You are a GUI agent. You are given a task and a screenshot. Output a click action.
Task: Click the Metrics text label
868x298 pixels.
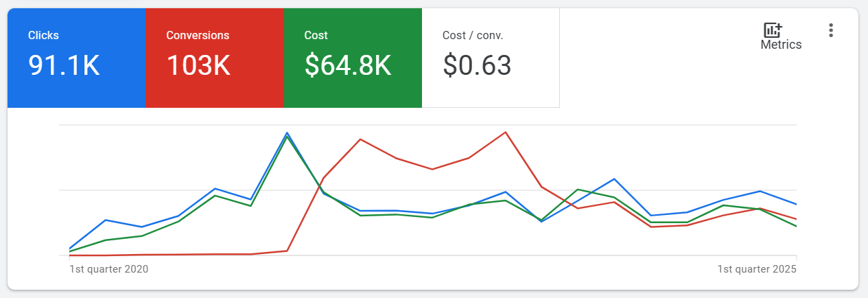781,45
